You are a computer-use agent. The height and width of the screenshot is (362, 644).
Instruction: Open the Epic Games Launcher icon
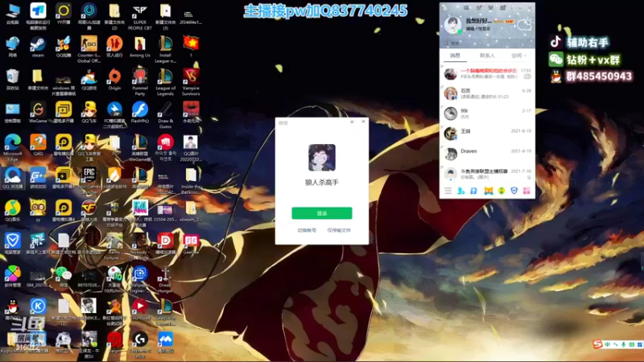click(89, 181)
